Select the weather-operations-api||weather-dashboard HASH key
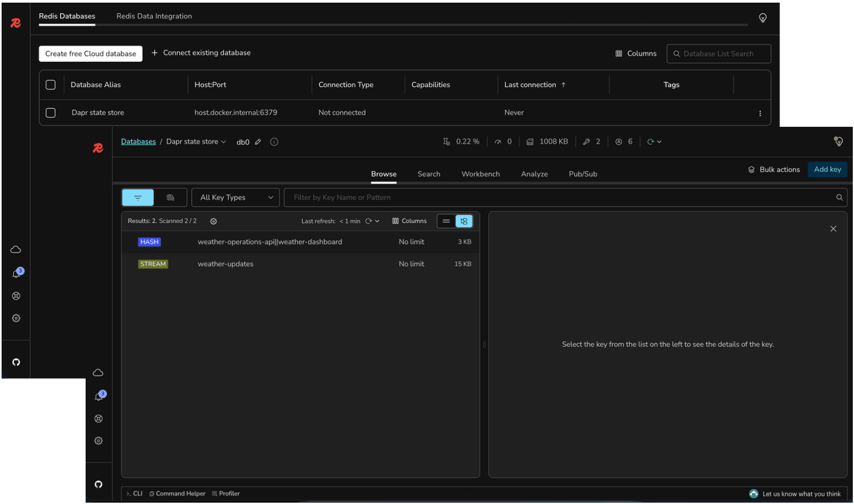Viewport: 854px width, 504px height. 301,242
